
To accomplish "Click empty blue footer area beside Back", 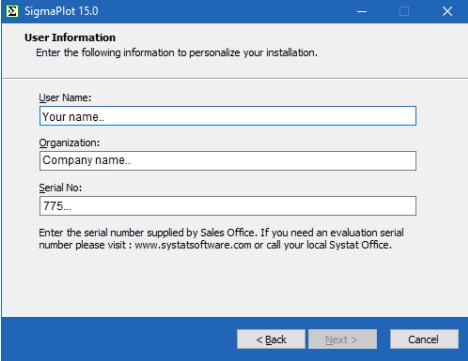I will pyautogui.click(x=117, y=339).
